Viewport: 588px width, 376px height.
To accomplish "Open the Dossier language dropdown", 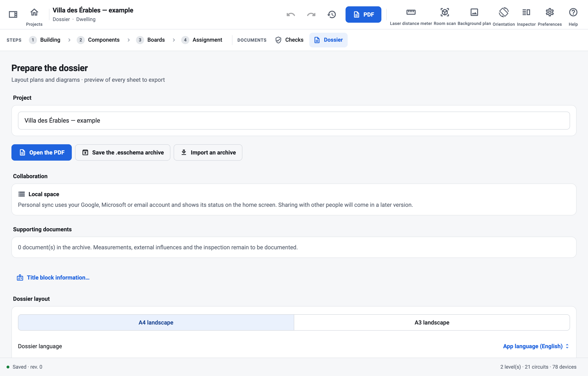I will (536, 346).
